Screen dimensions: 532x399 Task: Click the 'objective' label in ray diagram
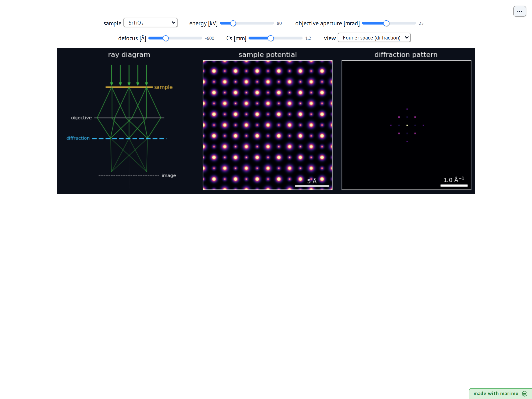tap(81, 118)
